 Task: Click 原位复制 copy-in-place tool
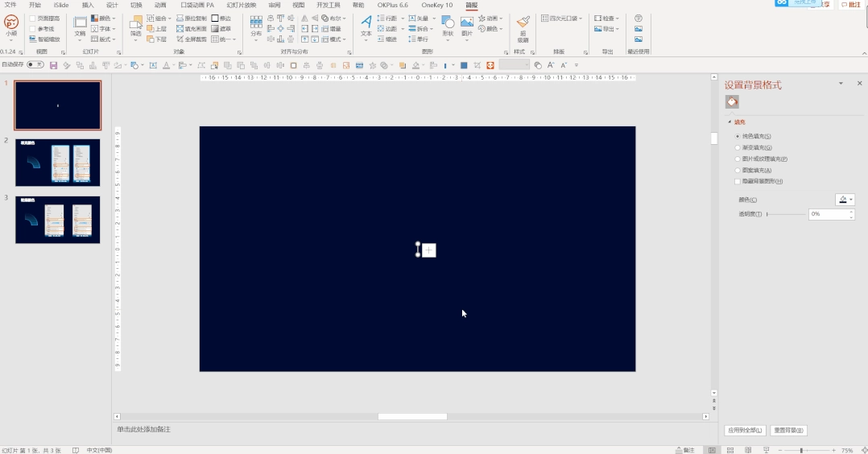pyautogui.click(x=192, y=19)
